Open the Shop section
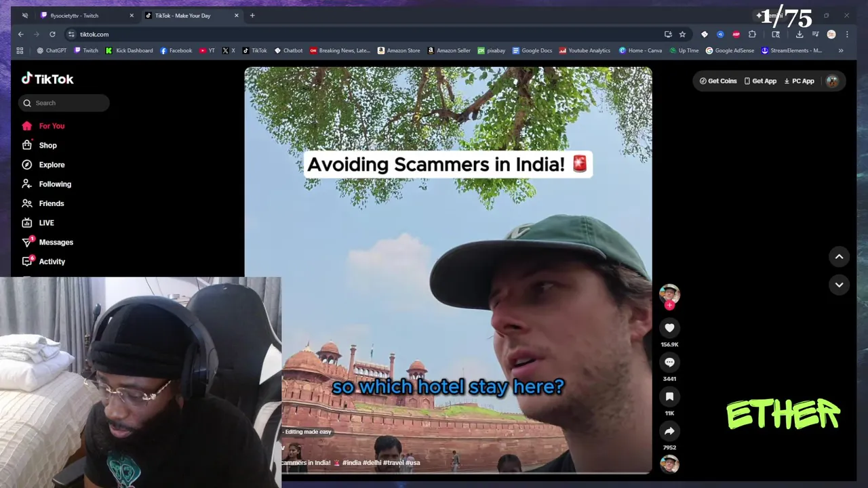 click(x=39, y=145)
